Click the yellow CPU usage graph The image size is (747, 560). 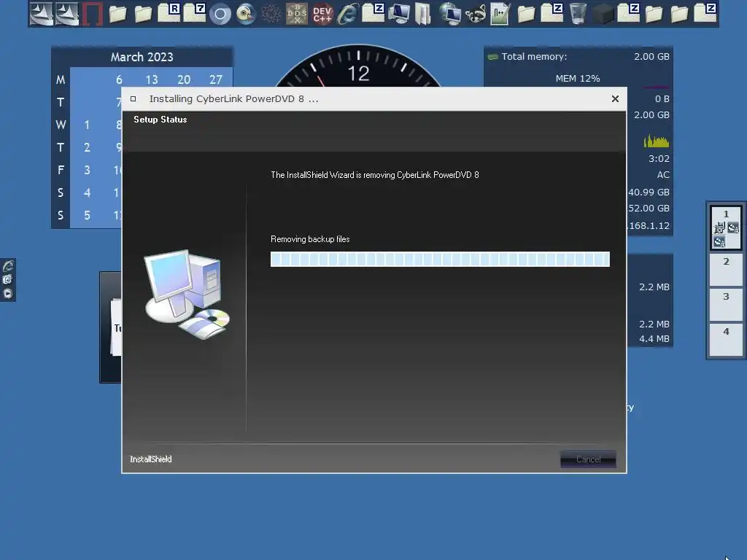click(x=656, y=141)
